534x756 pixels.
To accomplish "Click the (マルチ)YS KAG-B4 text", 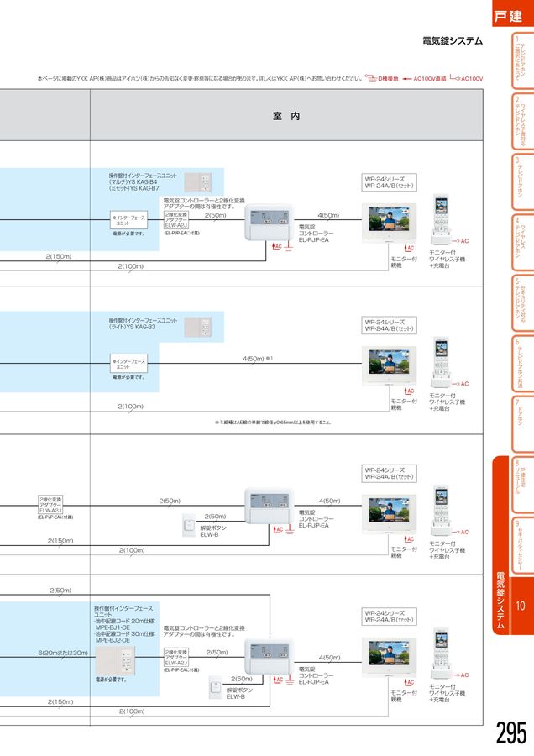I will [133, 182].
